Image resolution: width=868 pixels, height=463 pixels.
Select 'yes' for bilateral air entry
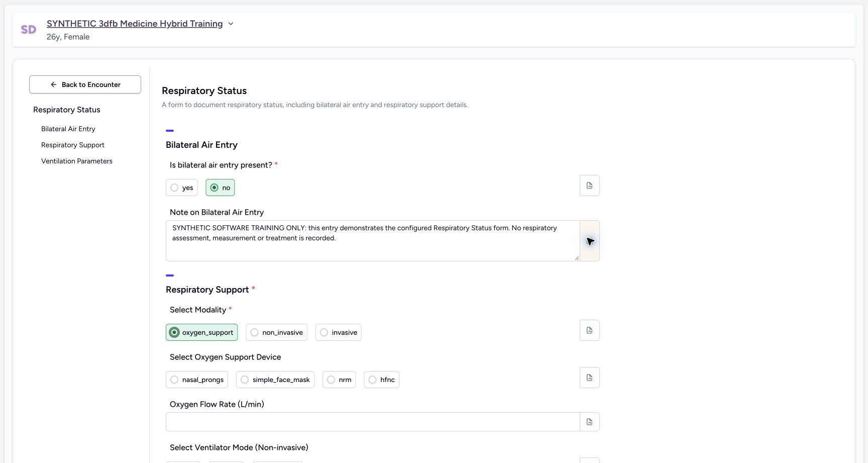click(182, 188)
